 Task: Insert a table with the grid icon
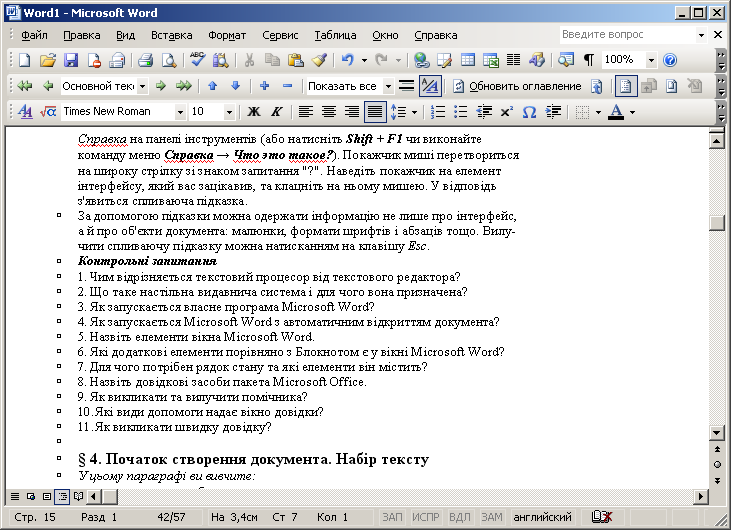click(x=468, y=60)
